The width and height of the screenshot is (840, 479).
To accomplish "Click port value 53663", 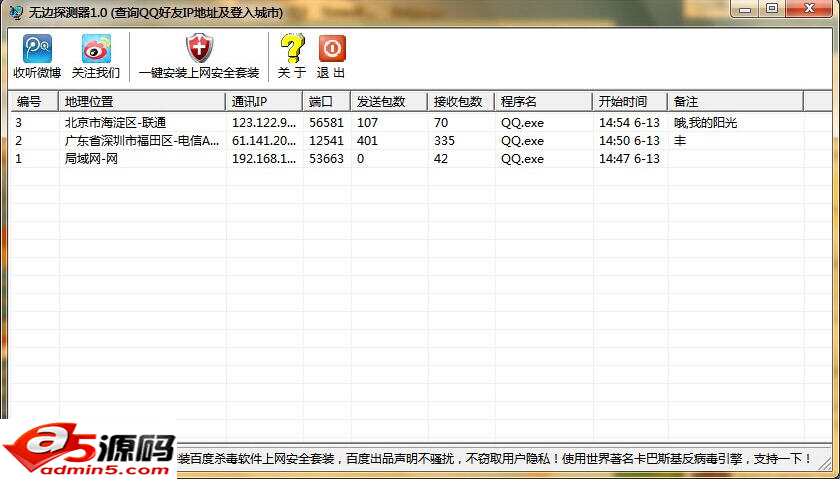I will pyautogui.click(x=326, y=159).
